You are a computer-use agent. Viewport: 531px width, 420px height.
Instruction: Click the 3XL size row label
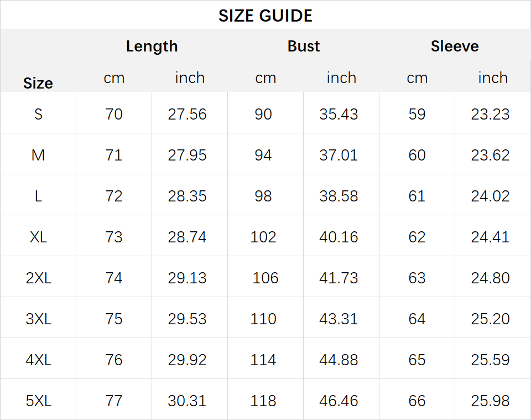point(38,319)
